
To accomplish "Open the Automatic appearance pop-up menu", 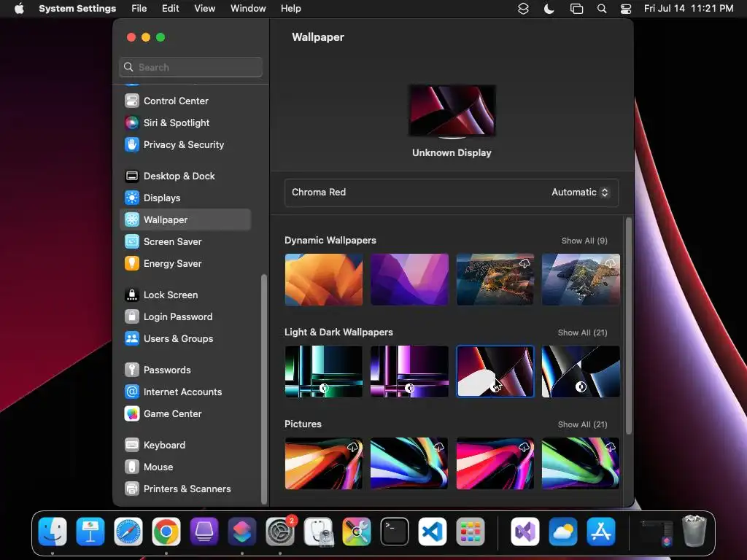I will point(580,192).
